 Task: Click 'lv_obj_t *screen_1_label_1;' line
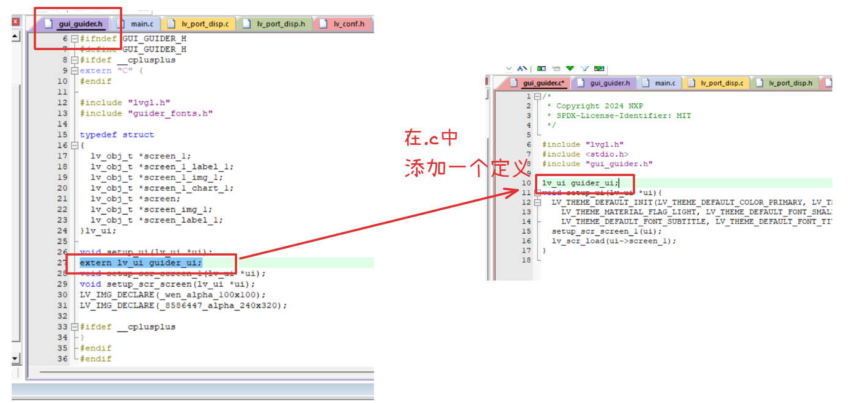pos(163,166)
